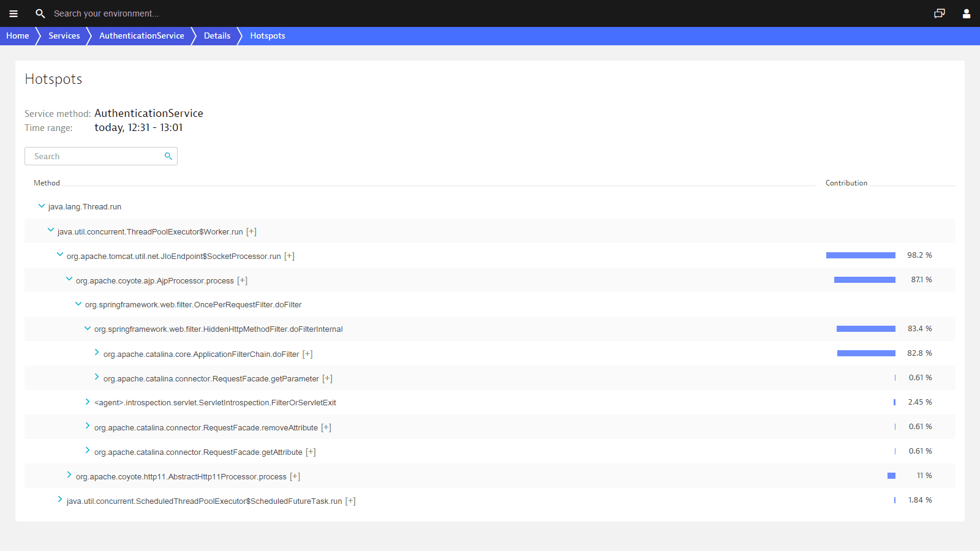Select java.lang.Thread.run method text
This screenshot has height=551, width=980.
pyautogui.click(x=85, y=207)
